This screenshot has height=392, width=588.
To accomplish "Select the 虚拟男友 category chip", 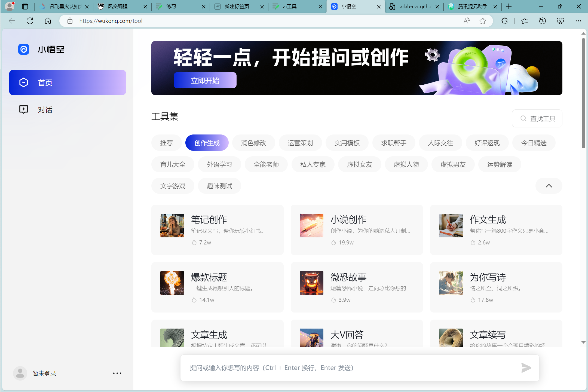I will pos(453,164).
